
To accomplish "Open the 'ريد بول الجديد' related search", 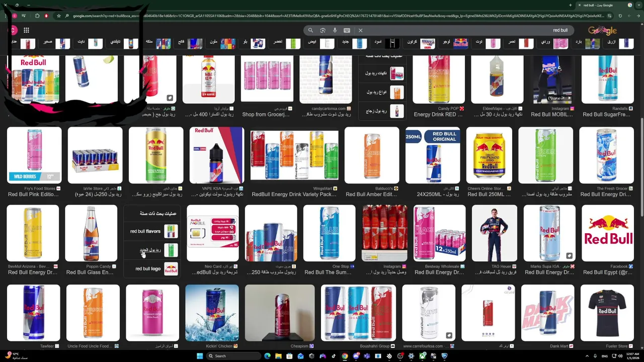I will [x=153, y=250].
